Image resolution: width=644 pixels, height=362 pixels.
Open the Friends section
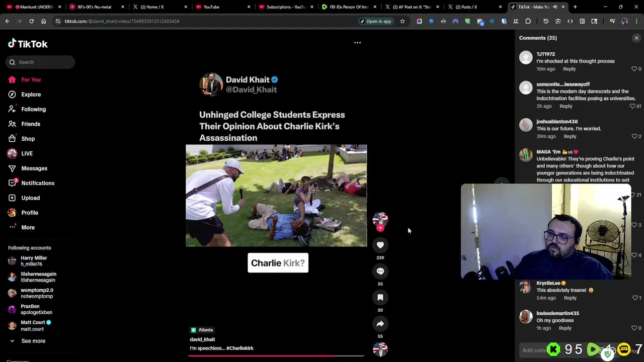pos(24,124)
